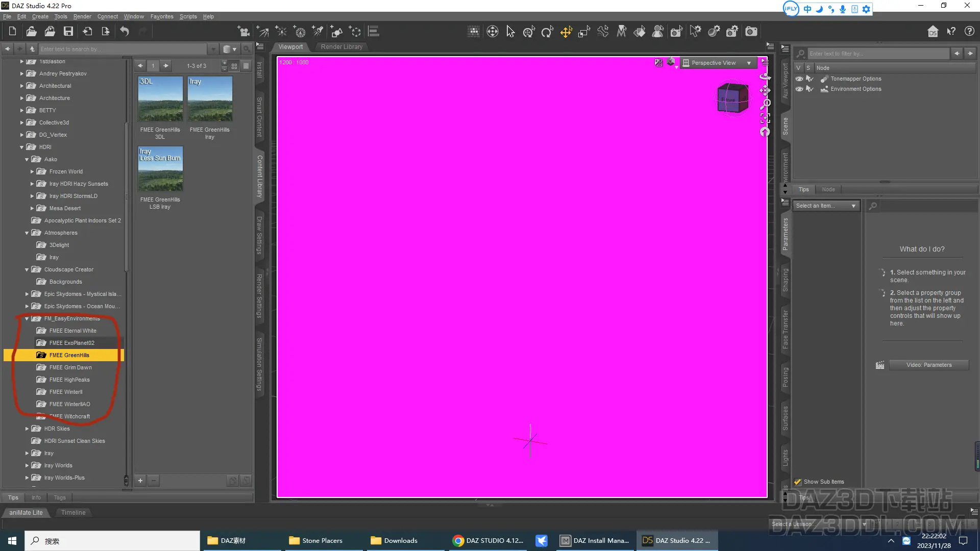Expand the Frozen World folder
Screen dimensions: 980x551
[32, 171]
